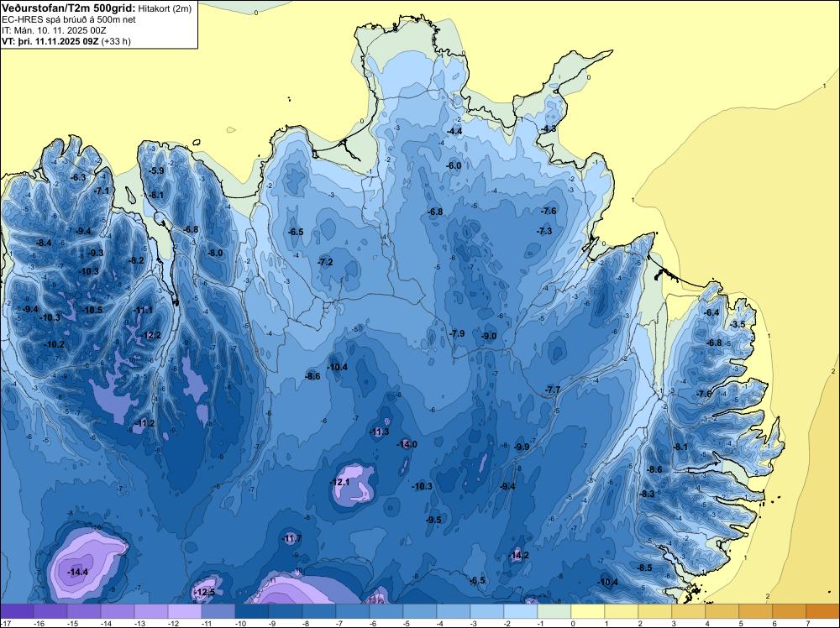This screenshot has height=628, width=840.
Task: Click the light blue legend swatch between -2 and -1
Action: click(x=521, y=611)
